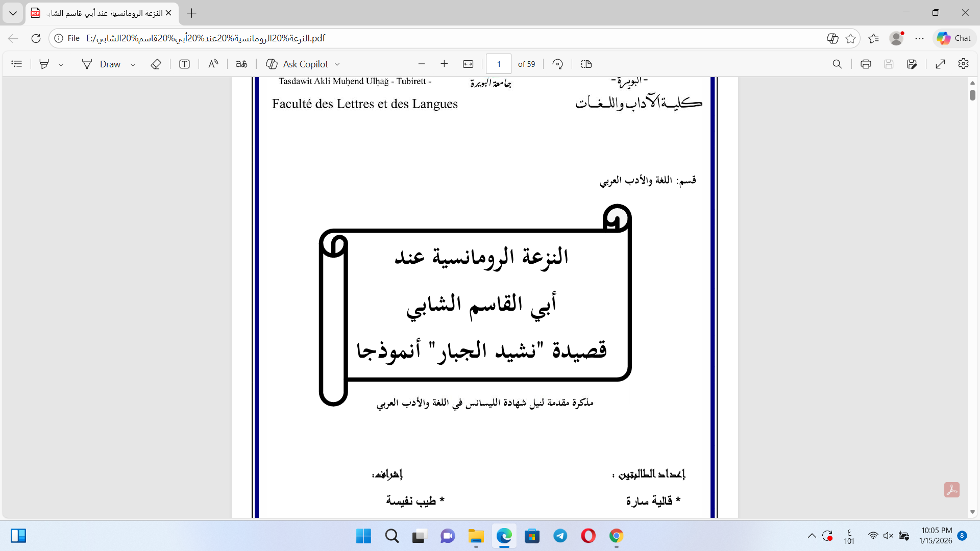
Task: Click the page number input field
Action: (x=499, y=64)
